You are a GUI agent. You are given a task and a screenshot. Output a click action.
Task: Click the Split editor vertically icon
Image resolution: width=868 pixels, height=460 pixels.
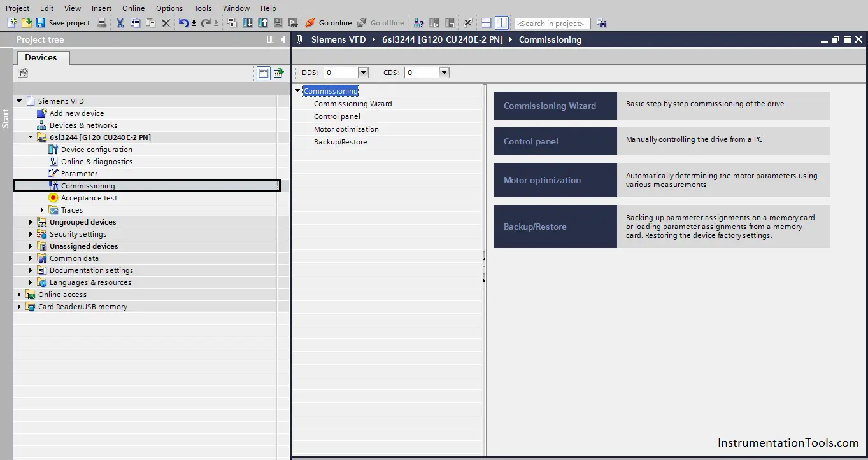pyautogui.click(x=502, y=23)
